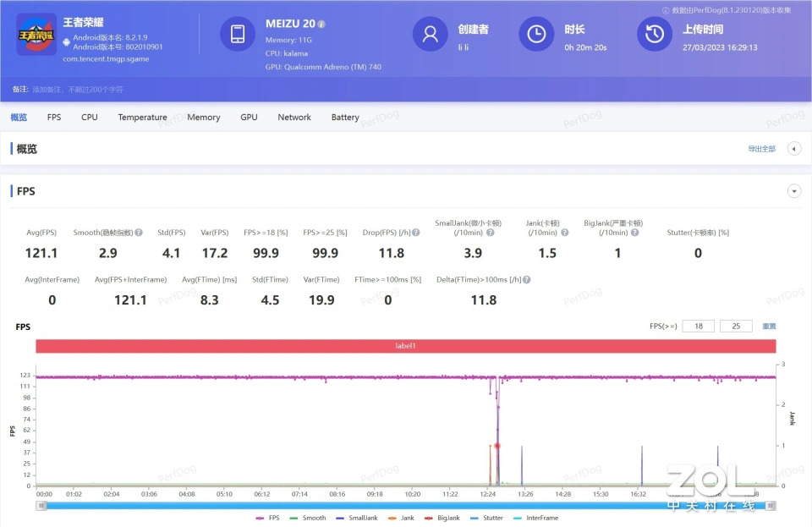Open help icon next to Smooth index
The height and width of the screenshot is (527, 812).
(x=138, y=233)
